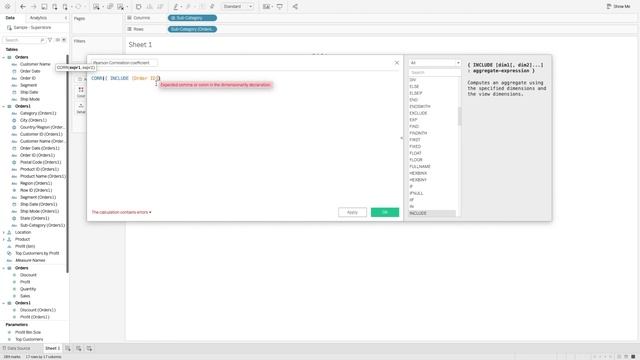The height and width of the screenshot is (360, 640).
Task: Click the Data pane Search field
Action: [24, 40]
